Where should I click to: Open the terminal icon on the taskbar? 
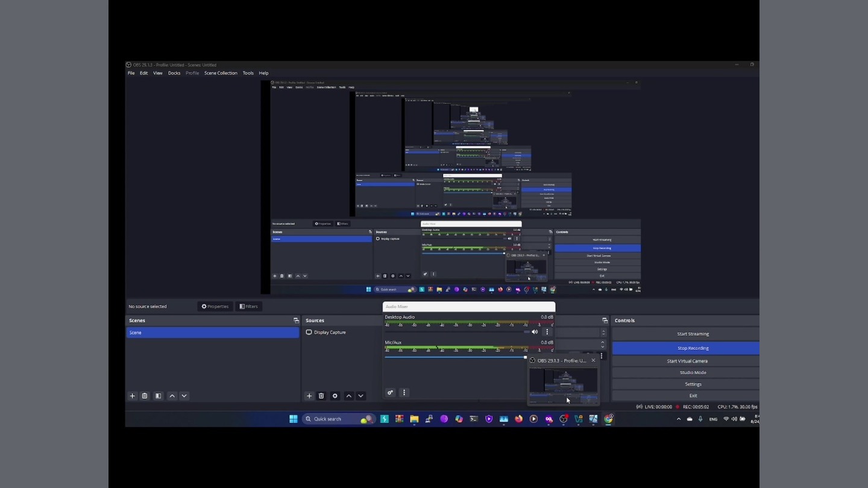[474, 419]
